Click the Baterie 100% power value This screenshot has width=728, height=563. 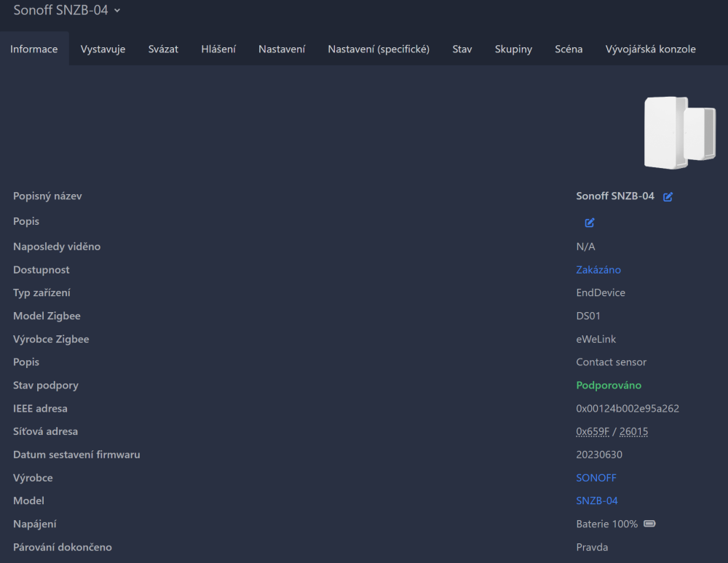(x=607, y=524)
